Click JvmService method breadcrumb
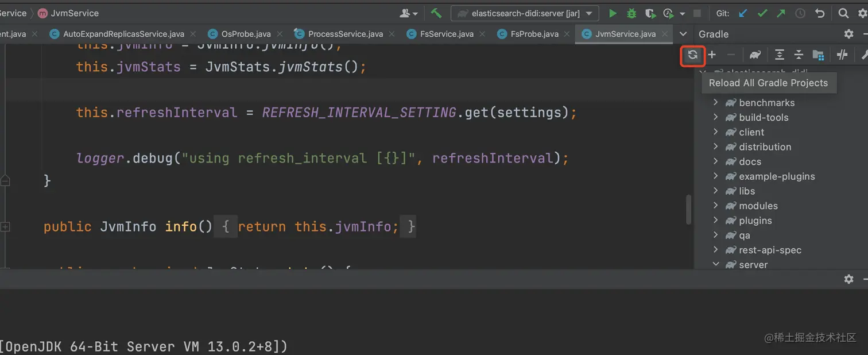Image resolution: width=868 pixels, height=355 pixels. click(x=68, y=13)
